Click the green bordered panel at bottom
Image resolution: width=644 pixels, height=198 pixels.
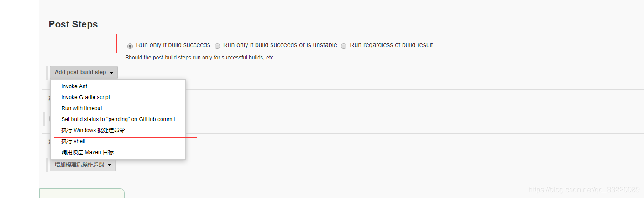(82, 193)
